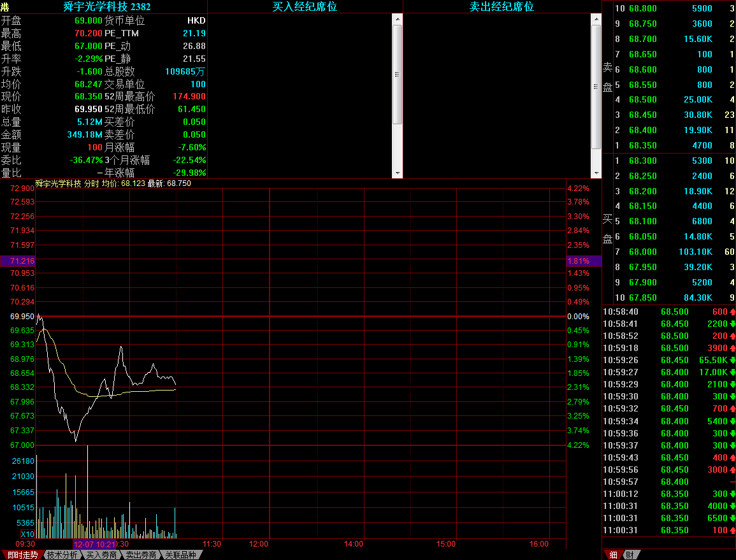
Task: Switch to the 买入券商 tab
Action: coord(102,555)
